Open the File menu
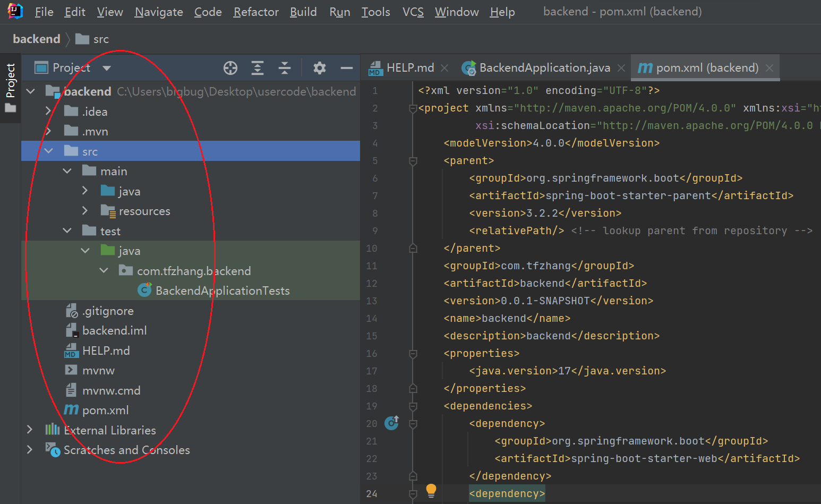The width and height of the screenshot is (821, 504). point(44,12)
